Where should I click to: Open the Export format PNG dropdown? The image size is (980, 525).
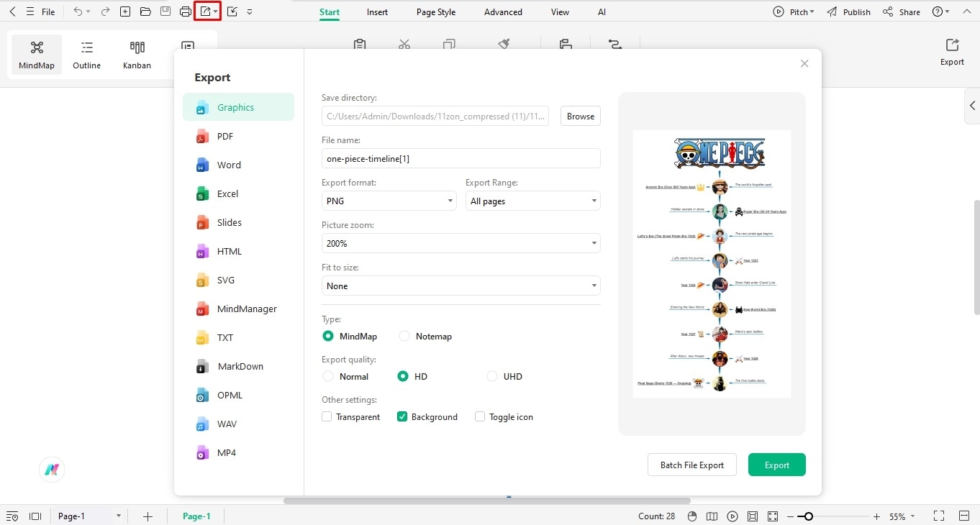pyautogui.click(x=389, y=201)
